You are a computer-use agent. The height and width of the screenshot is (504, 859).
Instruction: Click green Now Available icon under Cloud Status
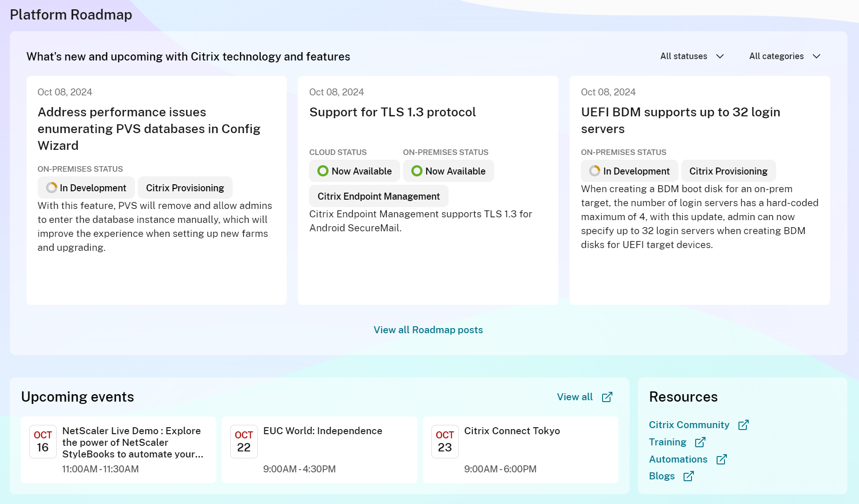(x=322, y=171)
